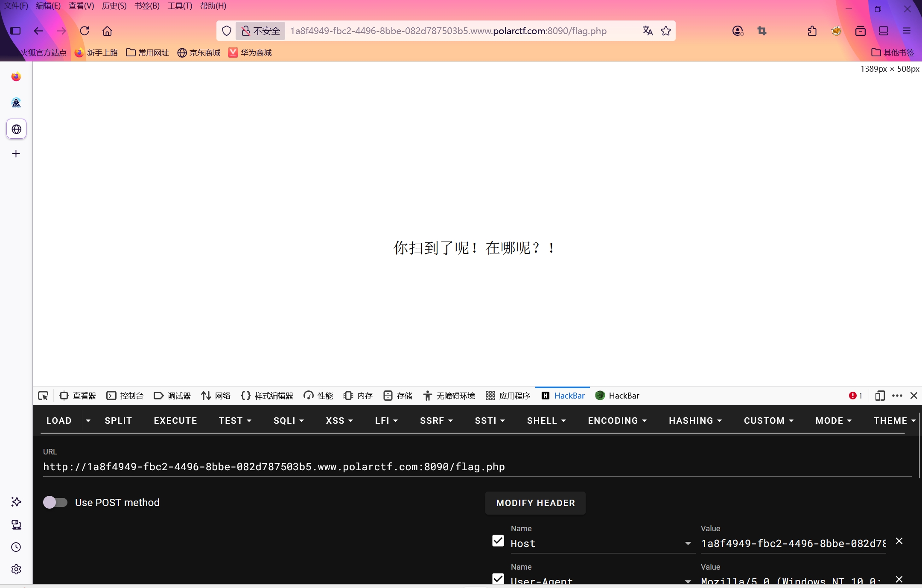The image size is (922, 588).
Task: Uncheck the User-Agent header checkbox
Action: pyautogui.click(x=498, y=578)
